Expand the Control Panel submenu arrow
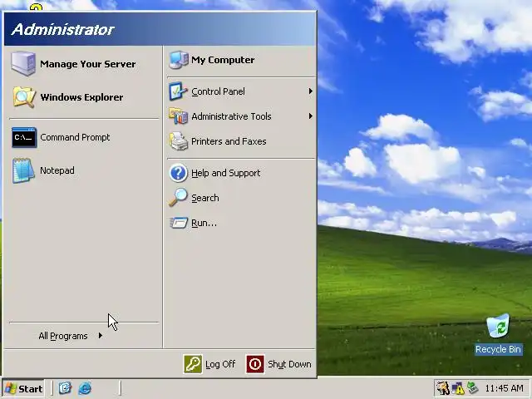This screenshot has height=399, width=532. click(310, 91)
